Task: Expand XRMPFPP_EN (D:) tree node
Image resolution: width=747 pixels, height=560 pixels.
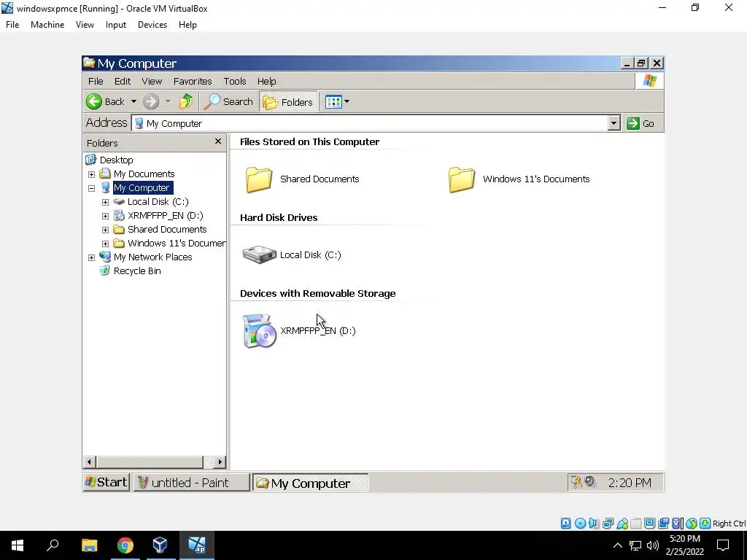Action: click(x=105, y=216)
